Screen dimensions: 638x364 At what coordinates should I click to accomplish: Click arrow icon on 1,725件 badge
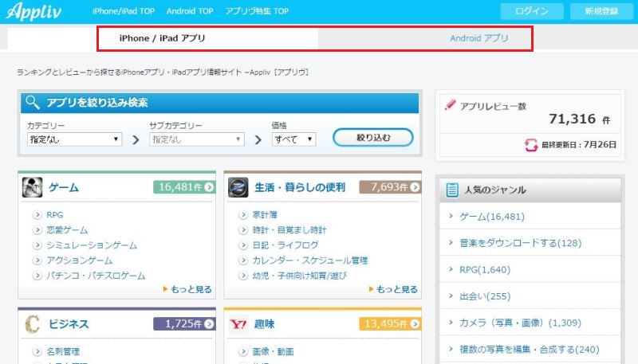[x=208, y=324]
